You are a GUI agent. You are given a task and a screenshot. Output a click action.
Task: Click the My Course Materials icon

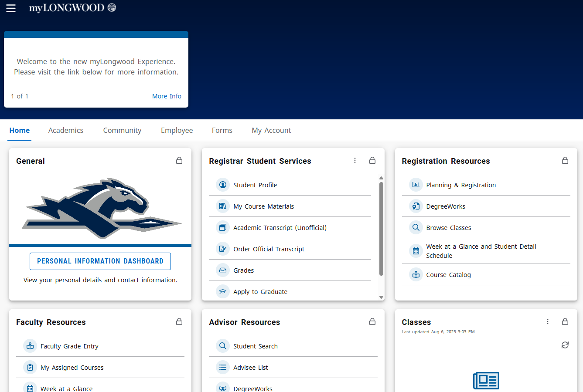[223, 206]
